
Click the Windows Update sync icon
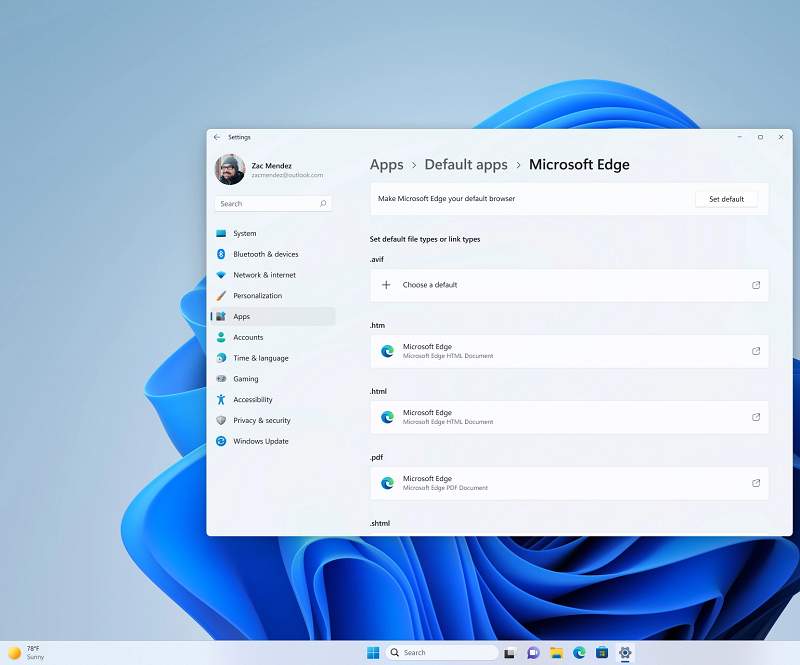pyautogui.click(x=221, y=441)
